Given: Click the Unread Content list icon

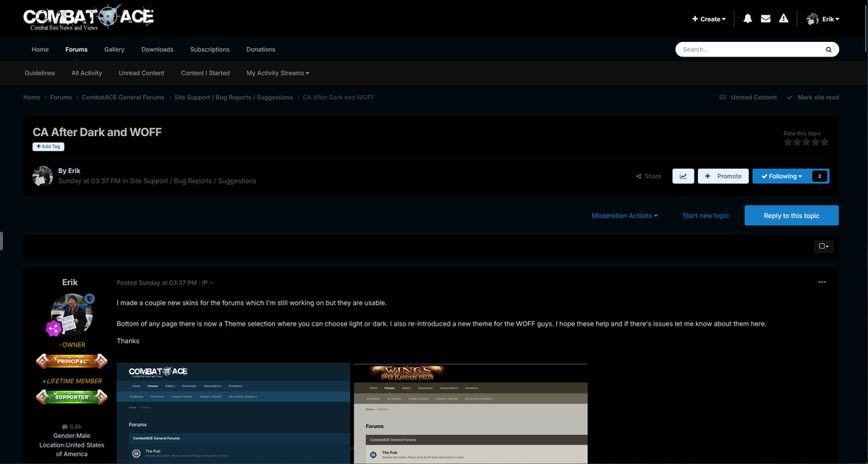Looking at the screenshot, I should pyautogui.click(x=722, y=96).
